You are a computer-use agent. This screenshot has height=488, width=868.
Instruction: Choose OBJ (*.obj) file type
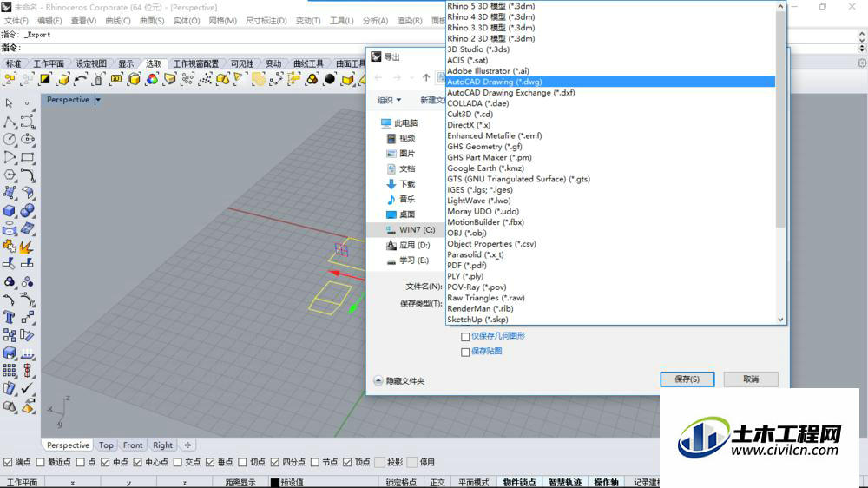[x=610, y=233]
